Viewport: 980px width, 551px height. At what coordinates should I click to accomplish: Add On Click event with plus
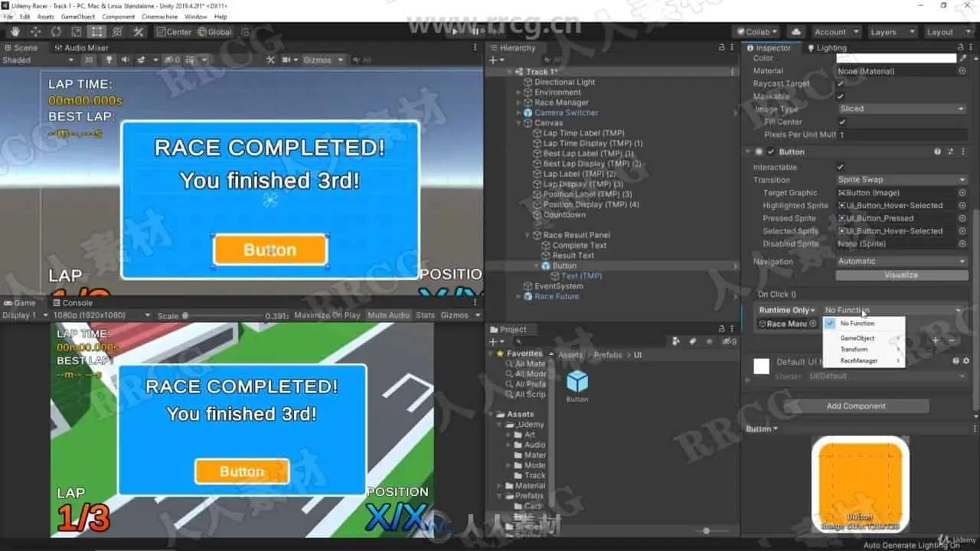[x=936, y=340]
